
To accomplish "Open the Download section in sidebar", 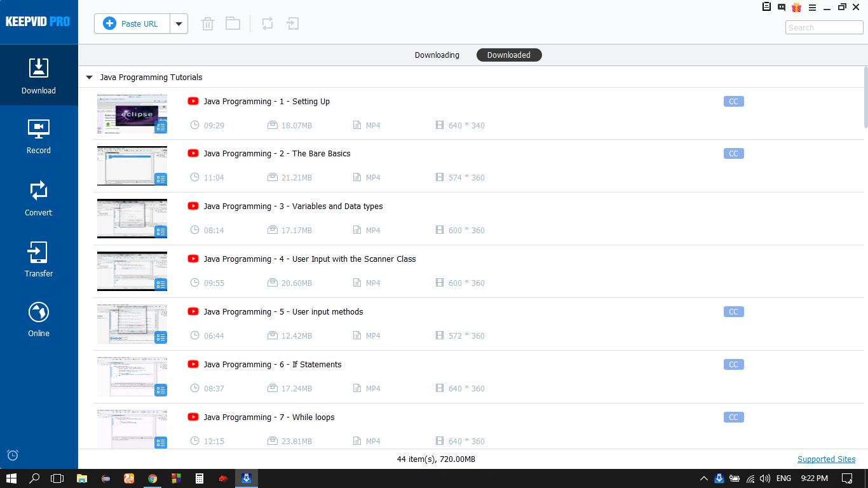I will pos(39,75).
